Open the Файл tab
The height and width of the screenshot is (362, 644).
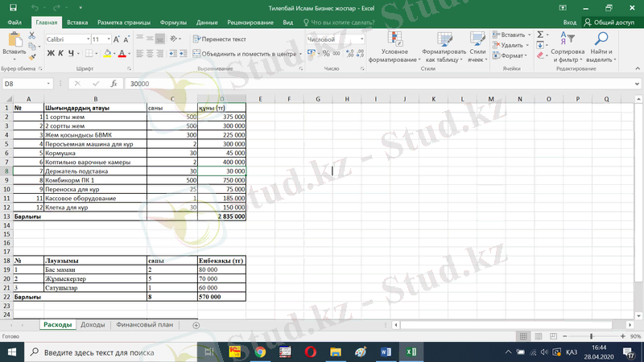tap(14, 23)
